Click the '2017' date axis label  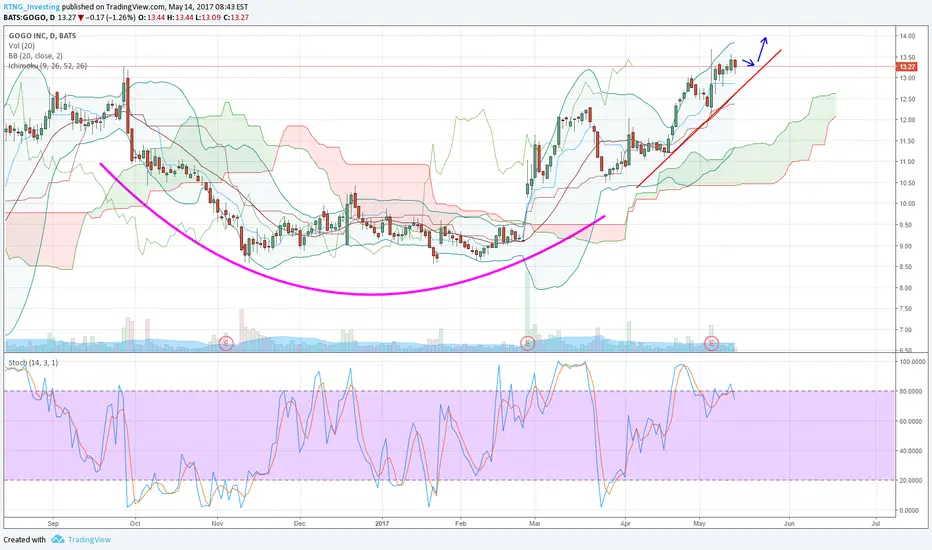[x=382, y=524]
